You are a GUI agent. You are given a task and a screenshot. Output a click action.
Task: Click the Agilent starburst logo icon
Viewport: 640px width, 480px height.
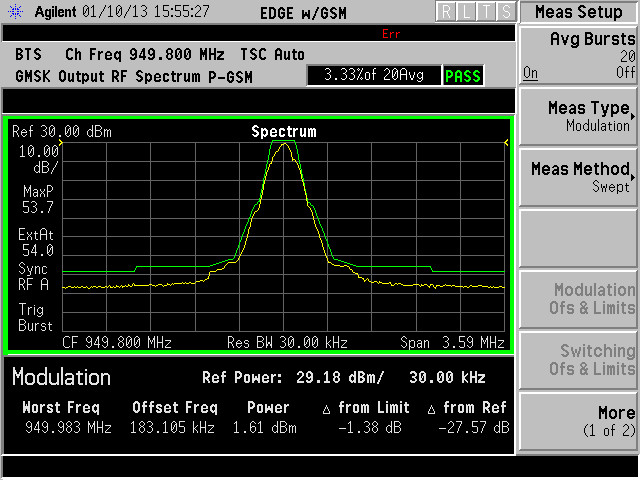click(x=16, y=11)
